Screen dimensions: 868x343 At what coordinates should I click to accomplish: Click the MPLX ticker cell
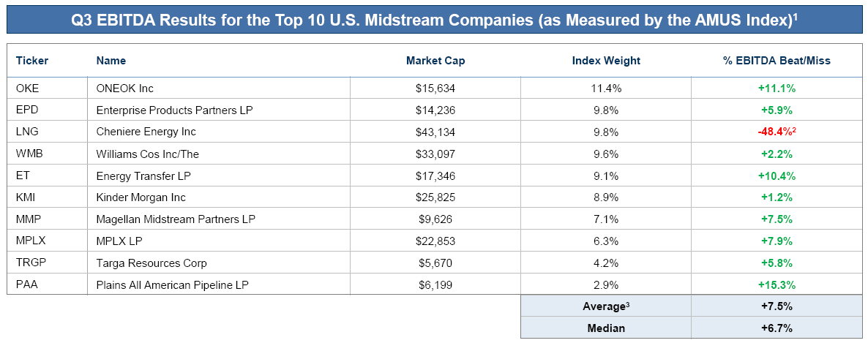tap(29, 241)
